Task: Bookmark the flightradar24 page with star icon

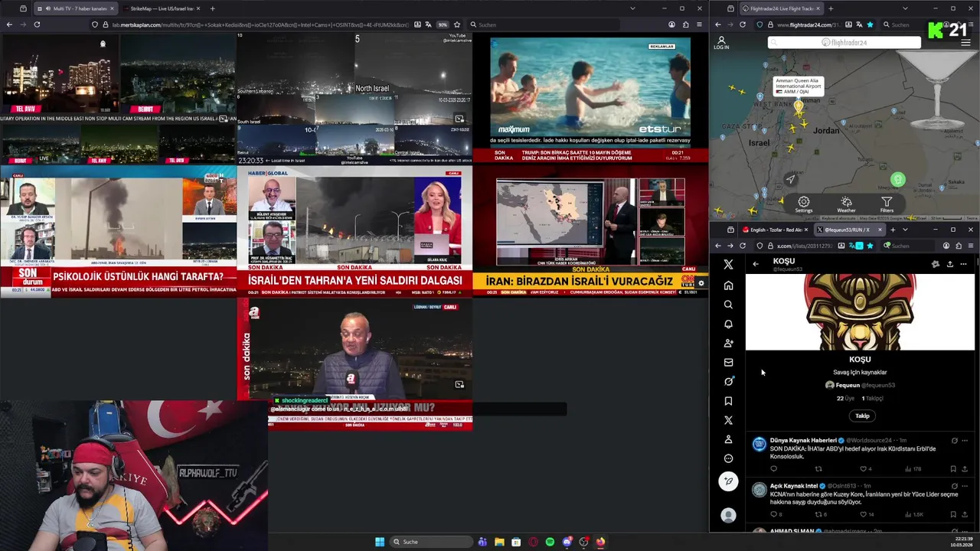Action: click(x=870, y=24)
